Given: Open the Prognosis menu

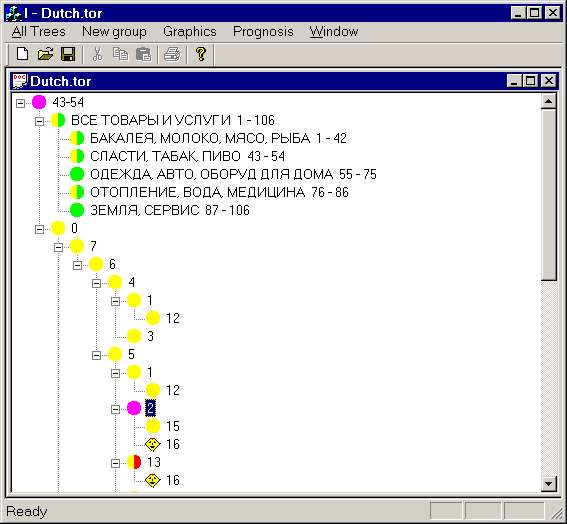Looking at the screenshot, I should coord(263,31).
